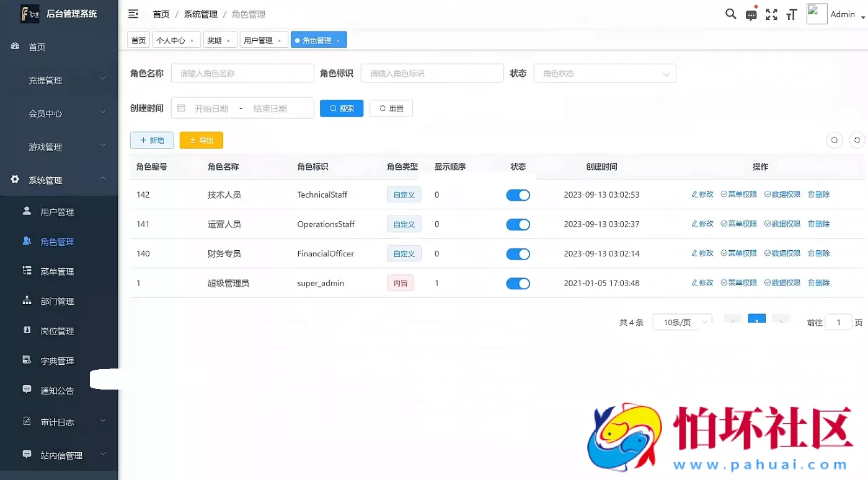Click the 搜索 search button
This screenshot has width=868, height=480.
pyautogui.click(x=341, y=108)
